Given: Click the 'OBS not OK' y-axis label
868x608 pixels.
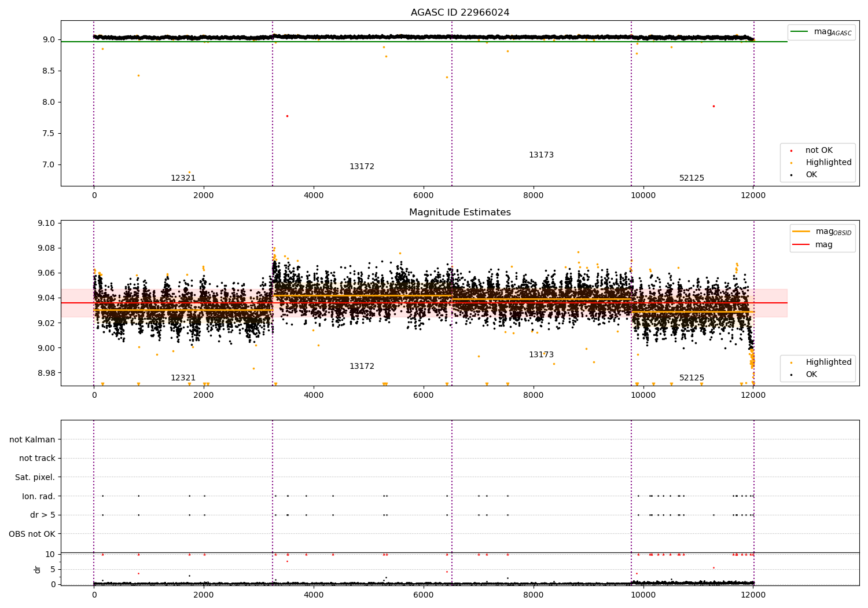Looking at the screenshot, I should click(x=32, y=534).
